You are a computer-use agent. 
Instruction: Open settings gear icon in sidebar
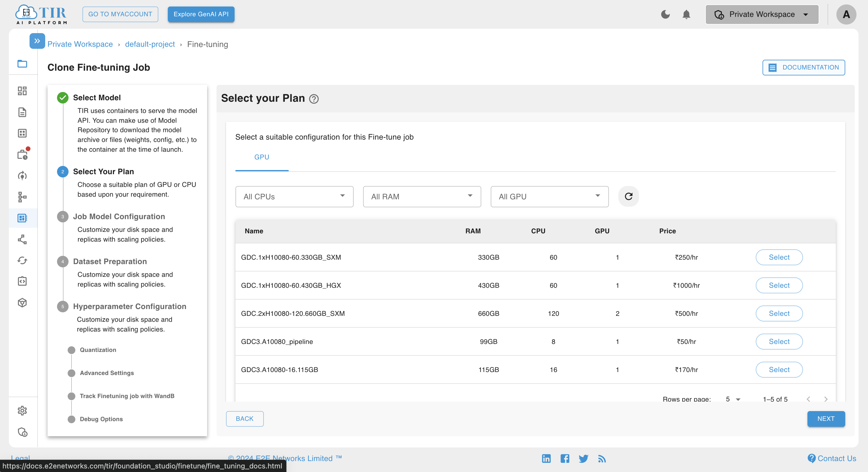point(22,410)
